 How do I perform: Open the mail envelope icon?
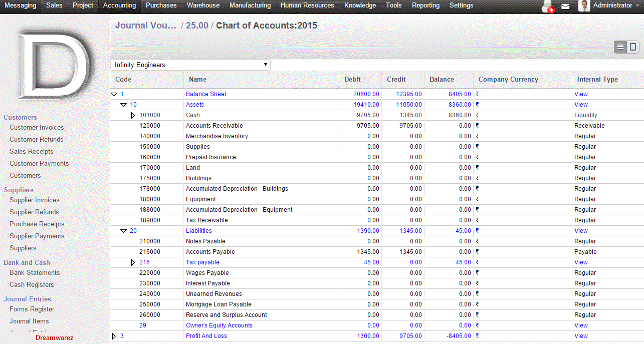point(565,7)
